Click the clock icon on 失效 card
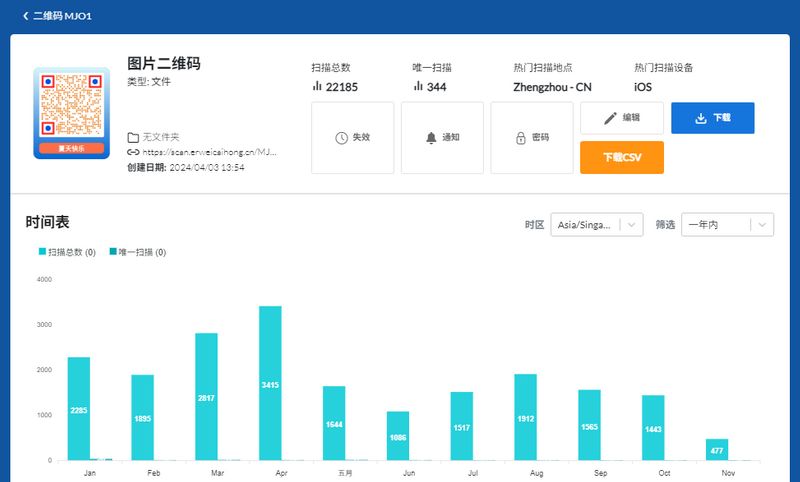The height and width of the screenshot is (482, 800). pos(341,138)
